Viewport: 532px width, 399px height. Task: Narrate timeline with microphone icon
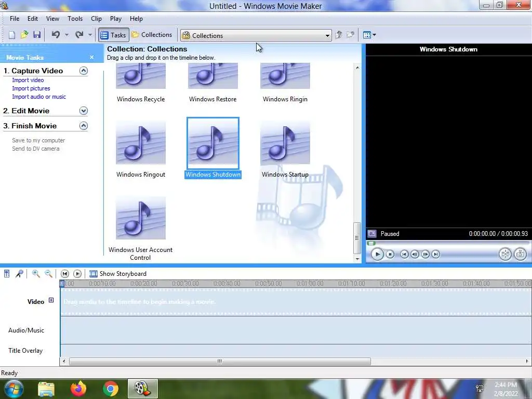(x=19, y=273)
